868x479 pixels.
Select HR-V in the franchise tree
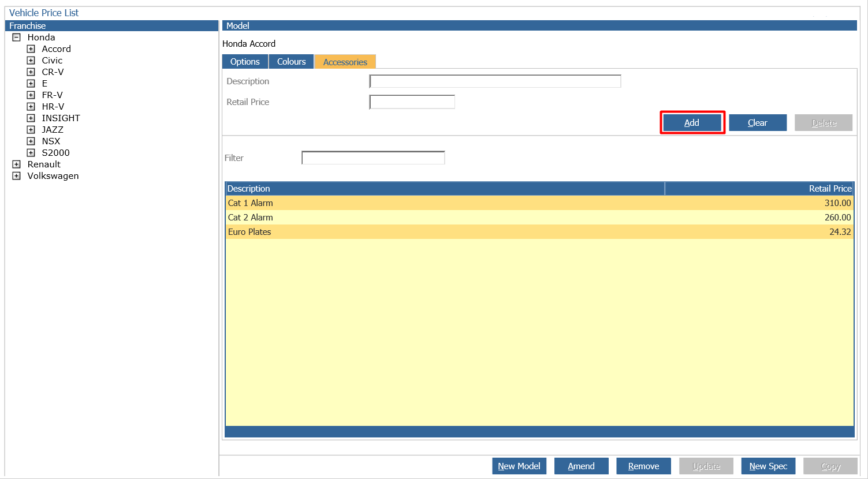(53, 107)
